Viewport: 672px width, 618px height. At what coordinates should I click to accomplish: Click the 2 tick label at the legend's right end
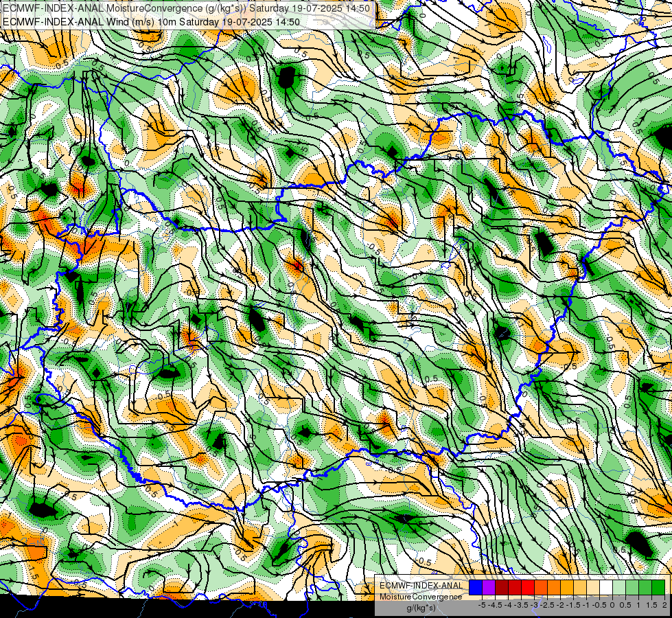664,605
